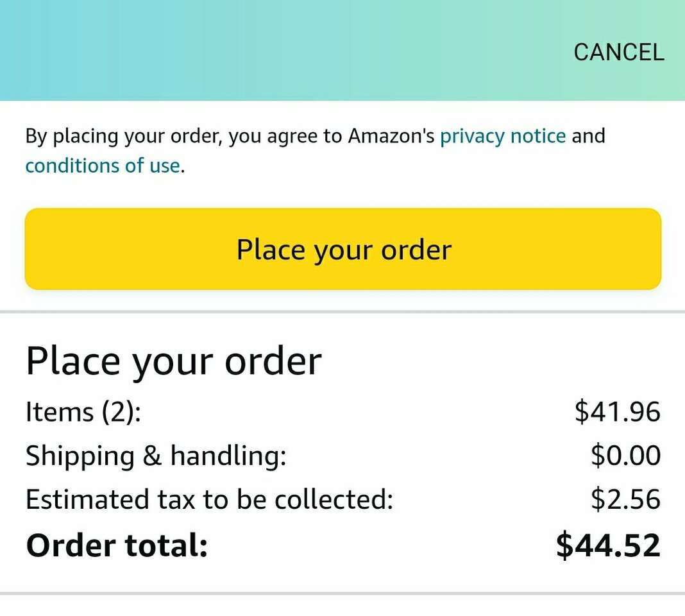Tap the CANCEL button in the header
685x616 pixels.
point(618,52)
